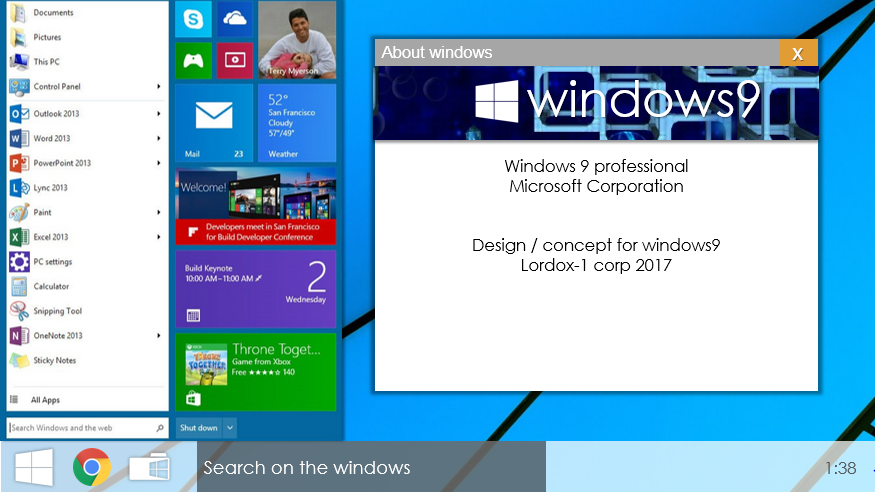Open the Store window icon on taskbar

point(149,467)
